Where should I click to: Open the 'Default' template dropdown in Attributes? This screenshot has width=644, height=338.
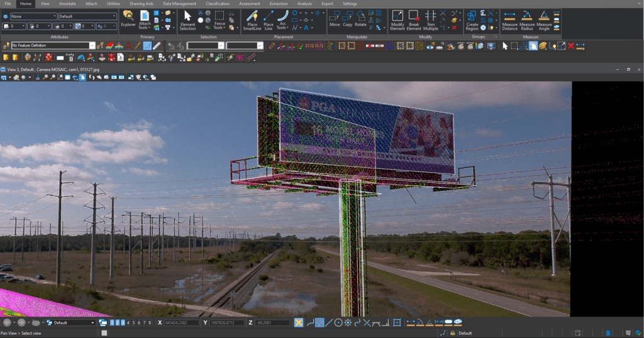click(x=87, y=16)
